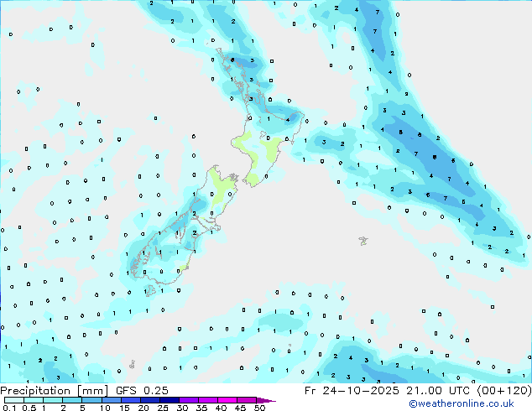
Task: Click the above-50 arrow tip of legend
Action: (x=266, y=400)
